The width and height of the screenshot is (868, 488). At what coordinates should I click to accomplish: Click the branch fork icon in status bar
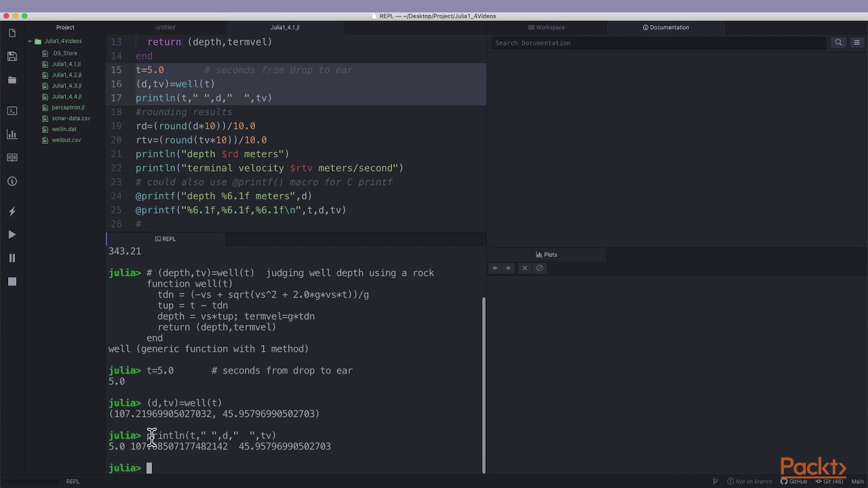(715, 481)
